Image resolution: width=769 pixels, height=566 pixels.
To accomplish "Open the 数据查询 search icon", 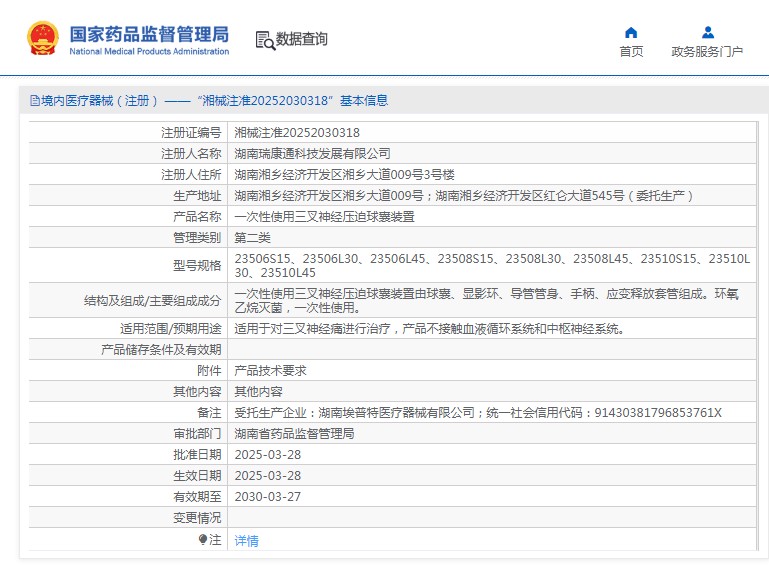I will pos(265,40).
